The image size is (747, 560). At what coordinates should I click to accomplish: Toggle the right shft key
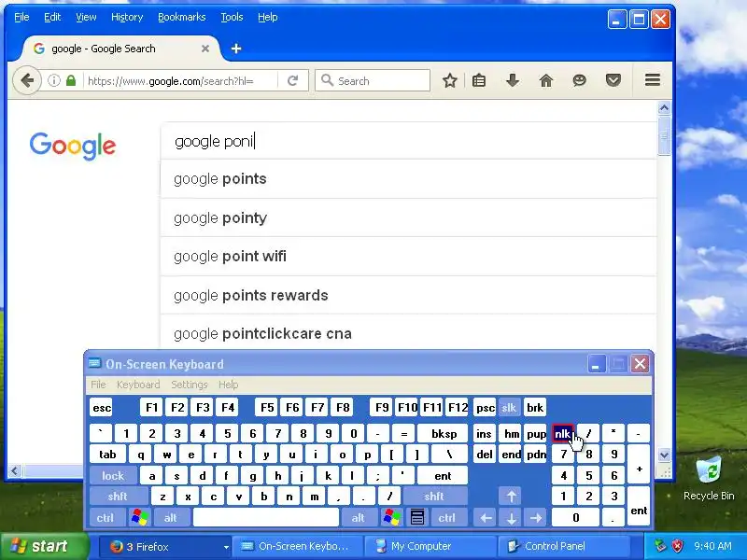[434, 497]
